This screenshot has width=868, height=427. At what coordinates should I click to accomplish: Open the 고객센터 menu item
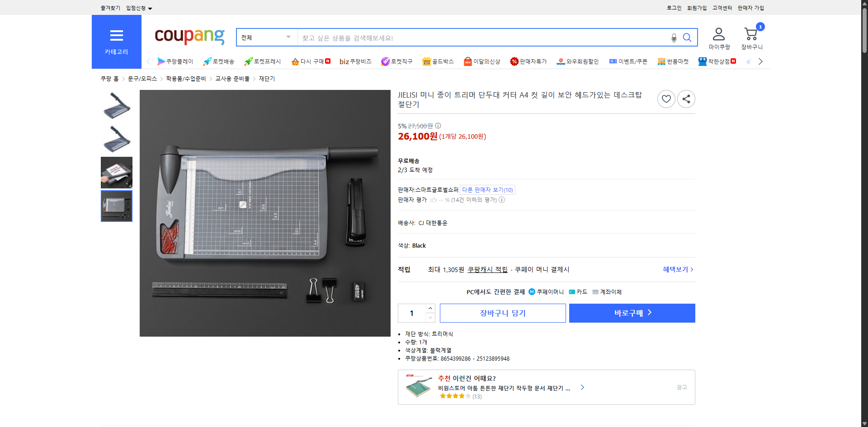click(722, 8)
